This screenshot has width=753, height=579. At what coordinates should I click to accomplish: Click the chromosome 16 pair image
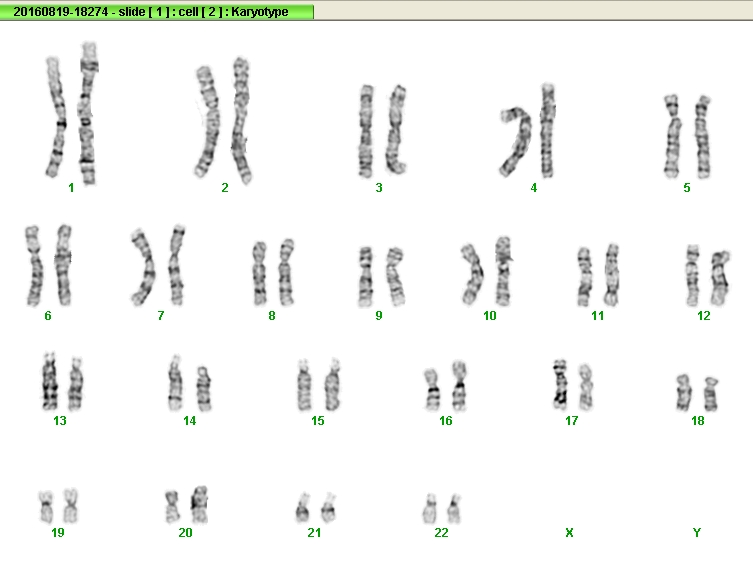coord(446,386)
